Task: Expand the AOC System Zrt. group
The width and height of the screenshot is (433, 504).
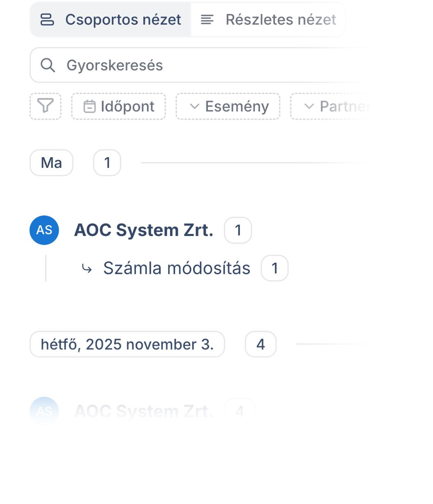Action: click(143, 230)
